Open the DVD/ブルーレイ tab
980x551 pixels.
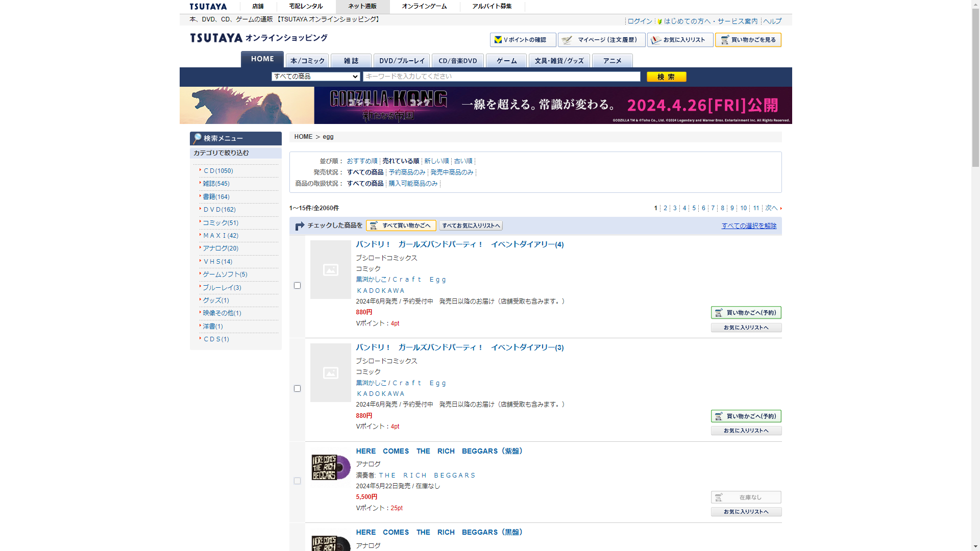(x=402, y=61)
